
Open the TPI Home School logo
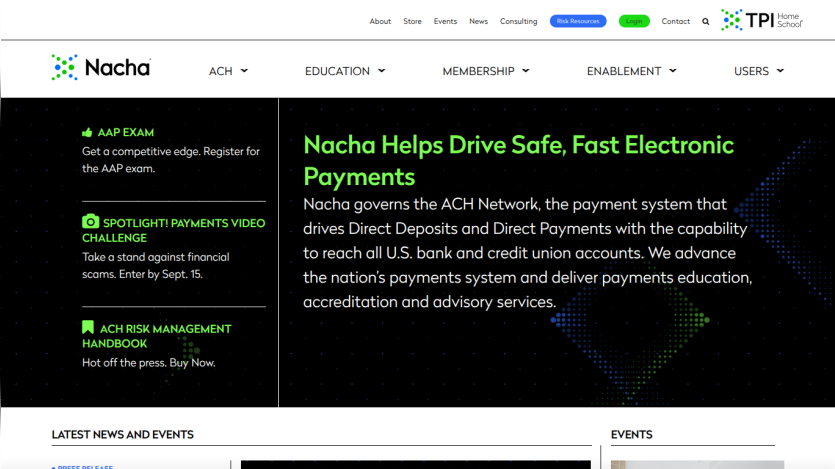coord(762,20)
